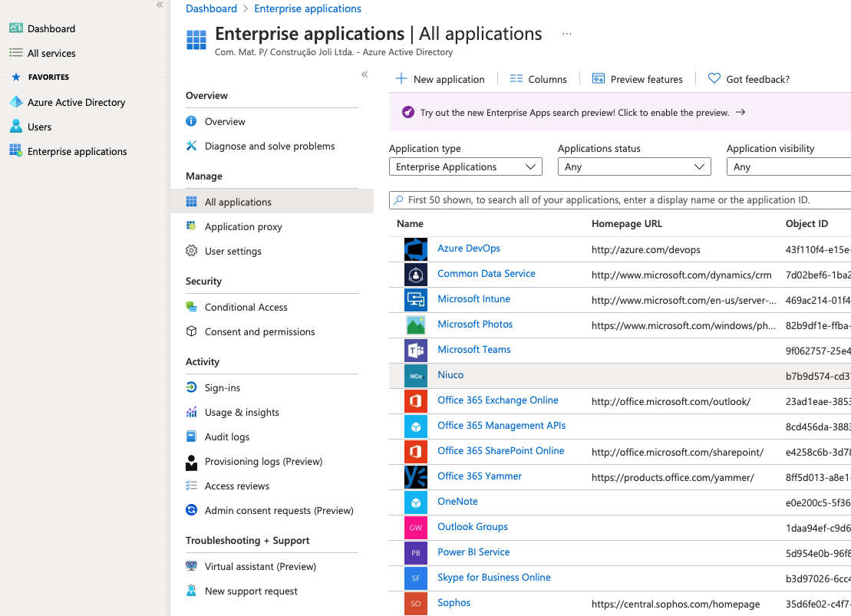Click the Microsoft Teams app icon
This screenshot has height=616, width=851.
(416, 351)
